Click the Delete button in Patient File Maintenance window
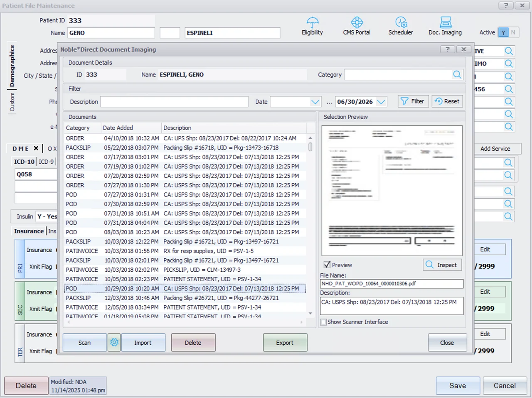 tap(26, 386)
